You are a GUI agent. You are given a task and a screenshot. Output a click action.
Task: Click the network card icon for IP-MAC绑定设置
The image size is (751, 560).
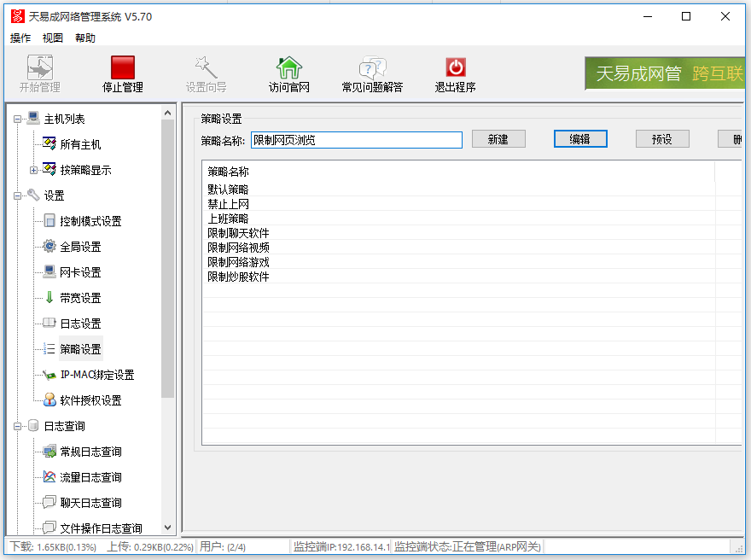click(49, 375)
